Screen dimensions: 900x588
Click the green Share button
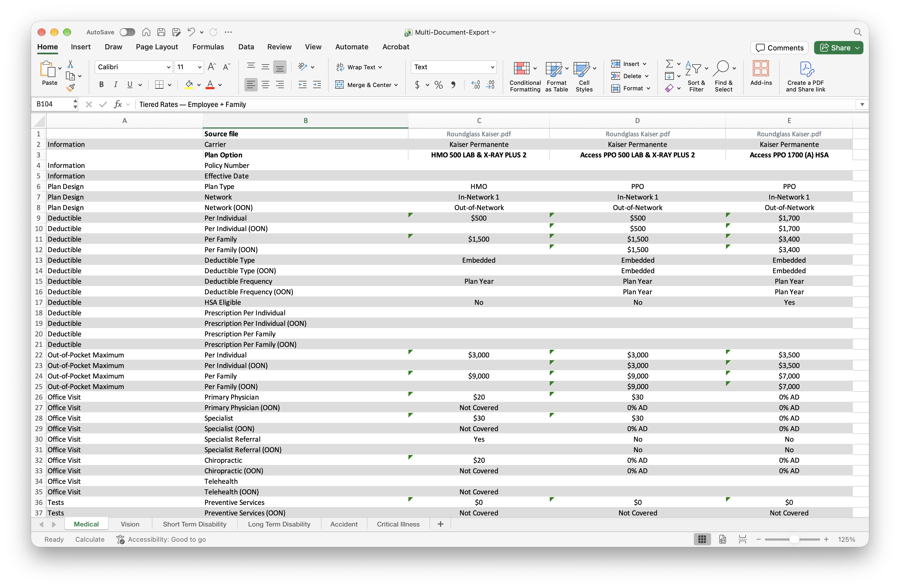(x=838, y=48)
